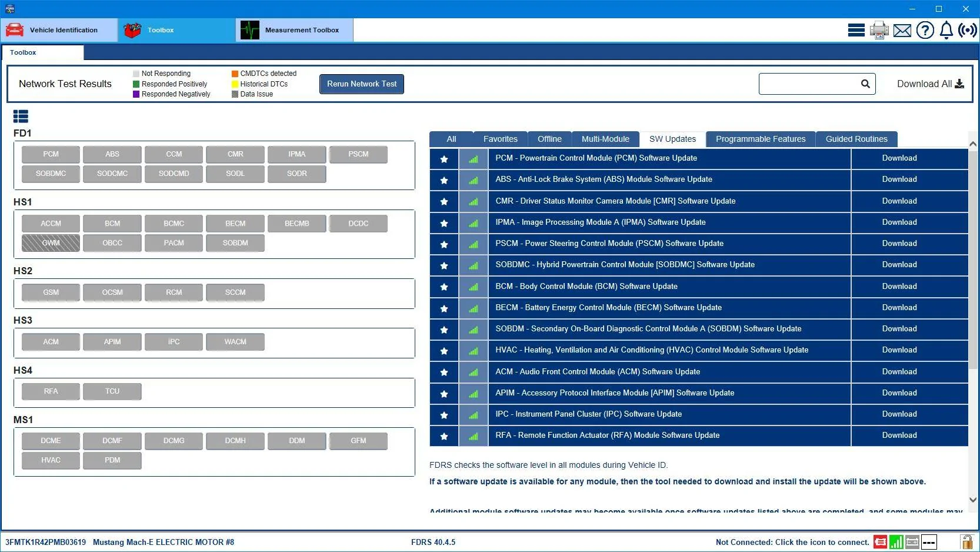Select the SCCM module on HS2
Viewport: 980px width, 552px height.
(x=235, y=292)
